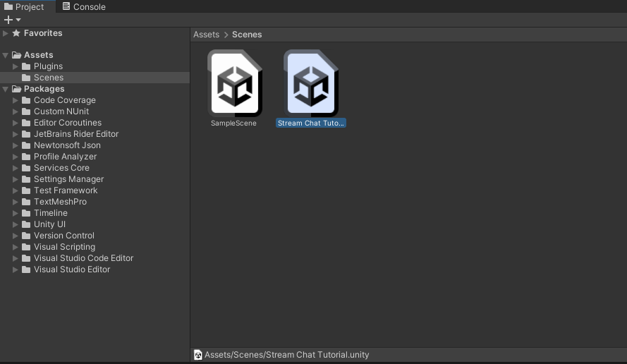
Task: Select the Version Control package
Action: click(x=64, y=236)
